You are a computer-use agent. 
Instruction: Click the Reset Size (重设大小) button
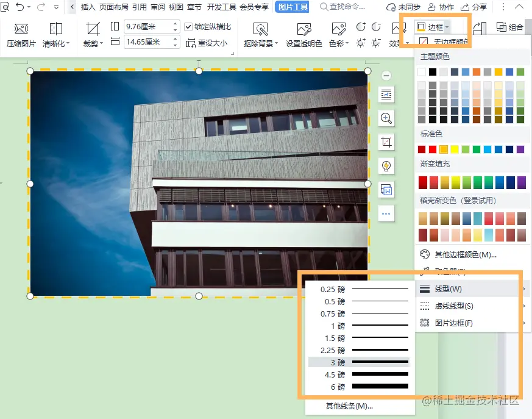(207, 43)
